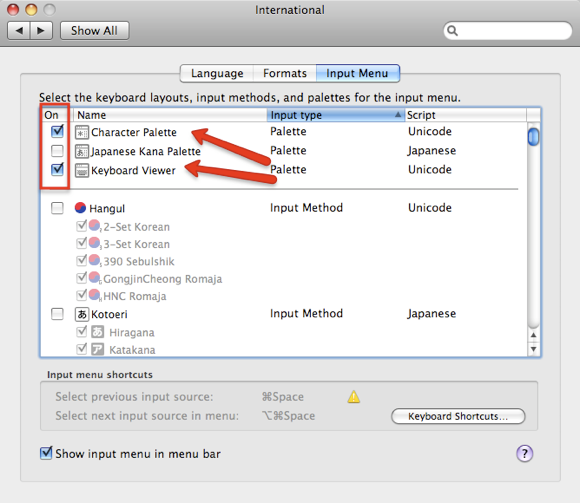Enable the Japanese Kana Palette checkbox
The width and height of the screenshot is (580, 503).
57,151
